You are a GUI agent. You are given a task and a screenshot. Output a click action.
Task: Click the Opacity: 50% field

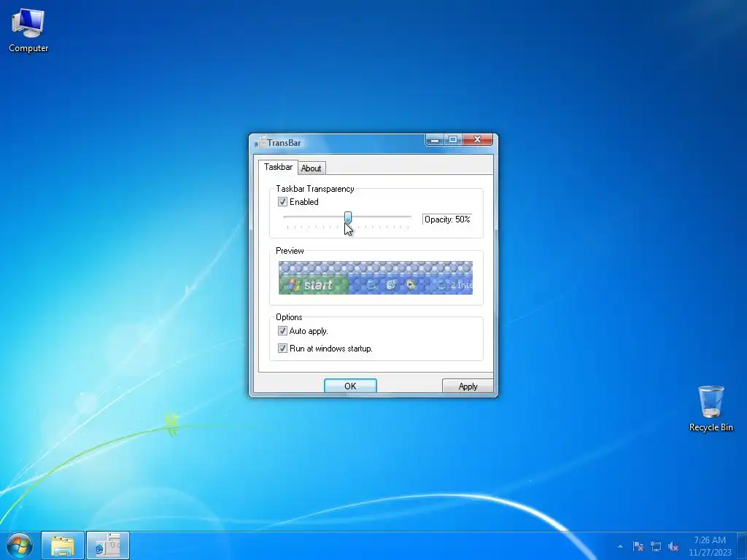(447, 219)
